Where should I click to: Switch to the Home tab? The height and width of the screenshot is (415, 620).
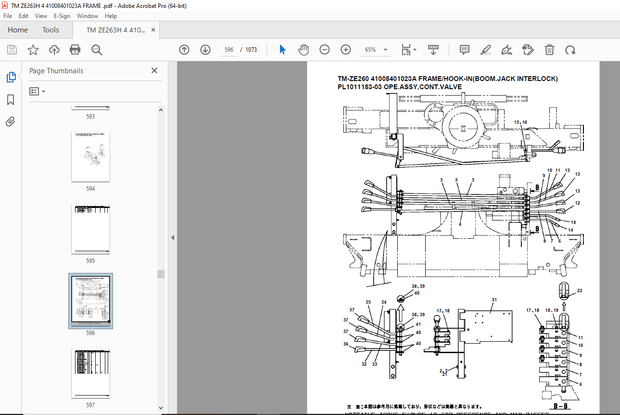point(18,30)
